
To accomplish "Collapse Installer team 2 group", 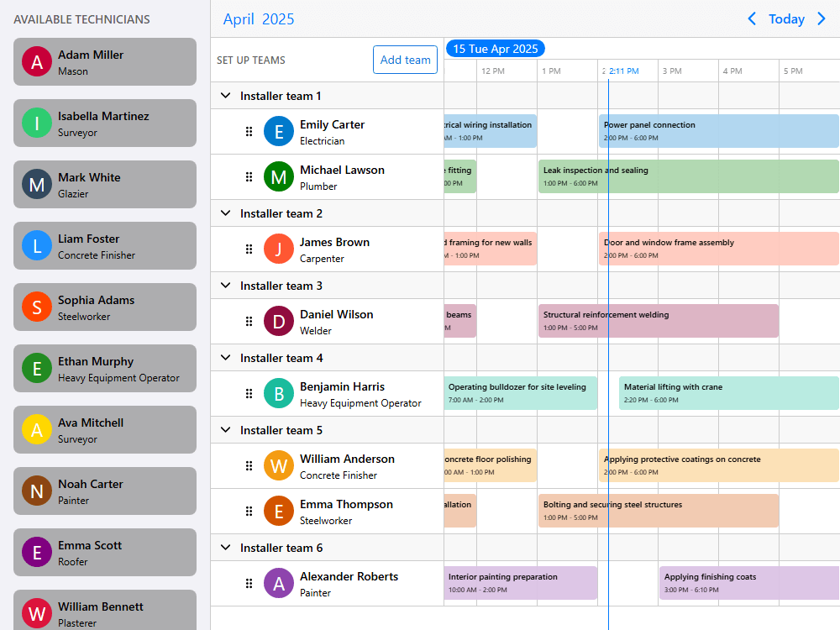I will 225,213.
